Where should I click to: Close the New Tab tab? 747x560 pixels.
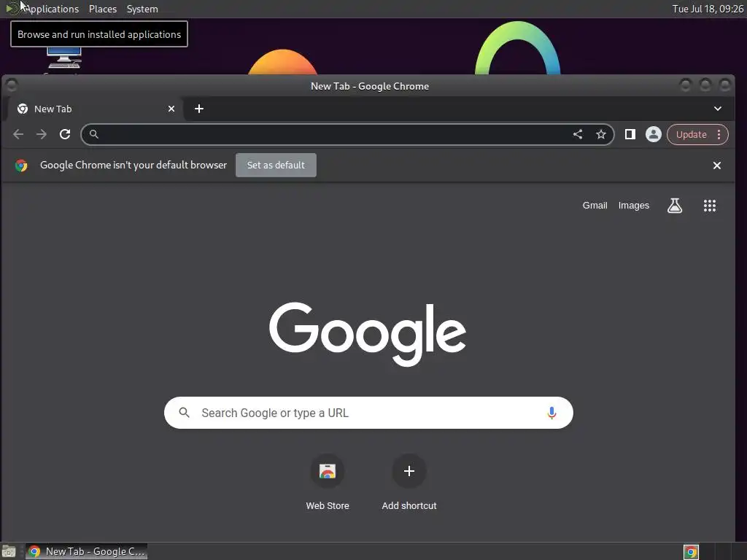pos(171,109)
